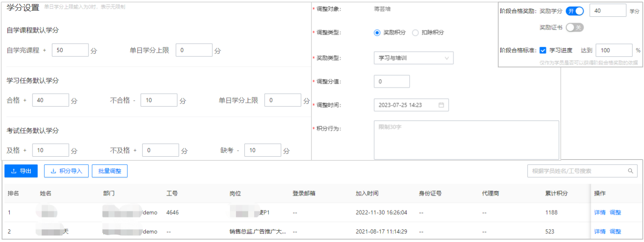Image resolution: width=644 pixels, height=242 pixels.
Task: Sort by 累计积分 column header
Action: (556, 193)
